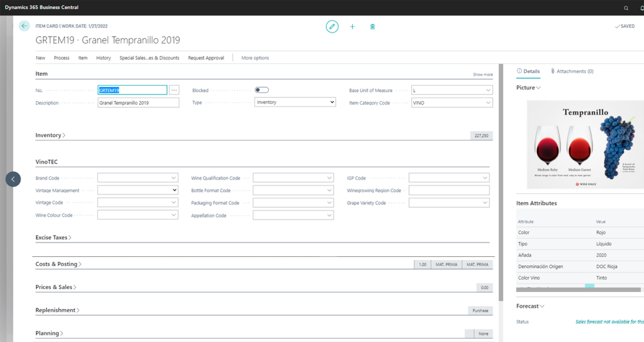Open the Type dropdown showing Inventory
The image size is (644, 342).
[x=295, y=102]
